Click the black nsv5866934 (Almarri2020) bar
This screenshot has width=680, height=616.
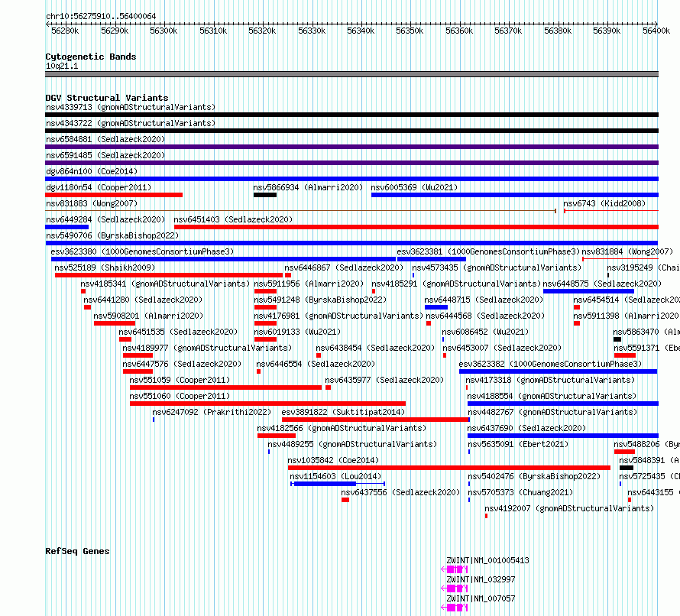point(265,195)
